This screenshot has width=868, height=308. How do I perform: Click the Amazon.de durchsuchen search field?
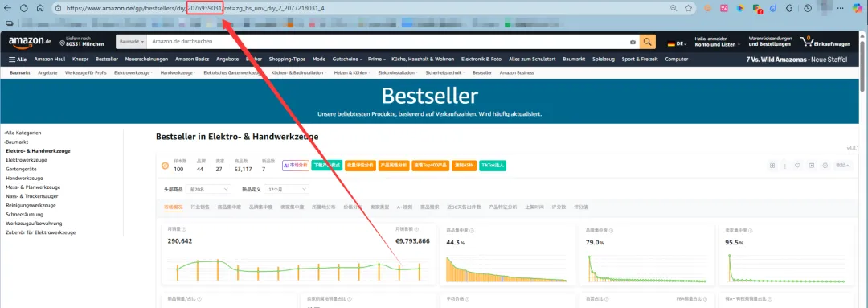pyautogui.click(x=387, y=42)
